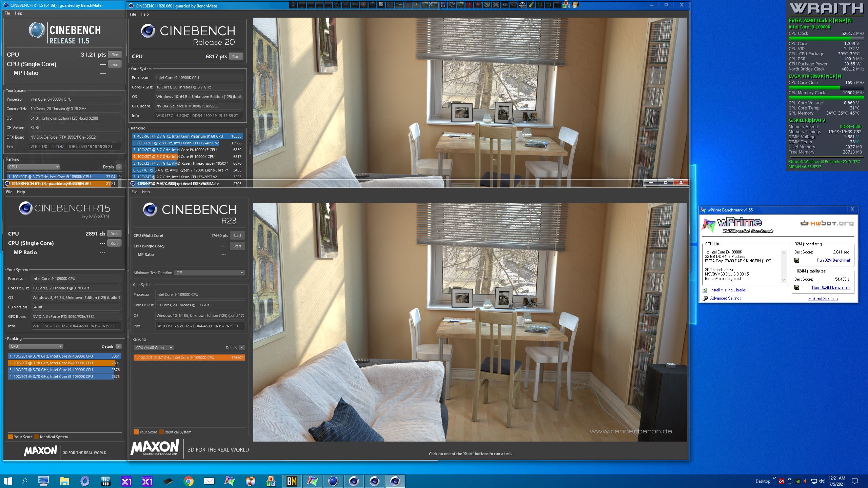Click the 1024M benchmark save floppy icon
This screenshot has height=488, width=868.
click(797, 287)
